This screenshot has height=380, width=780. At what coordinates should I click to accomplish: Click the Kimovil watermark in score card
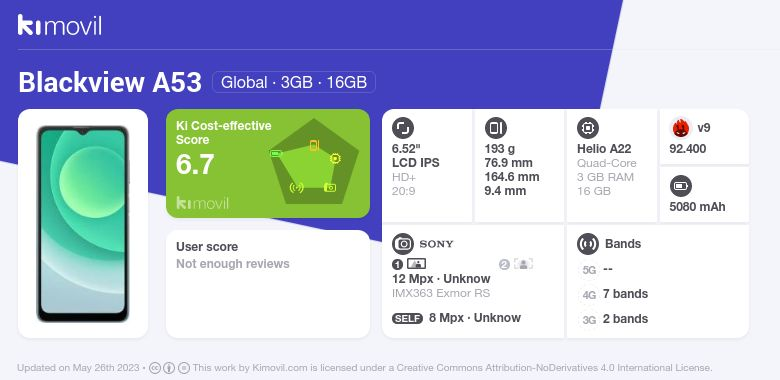click(x=202, y=203)
